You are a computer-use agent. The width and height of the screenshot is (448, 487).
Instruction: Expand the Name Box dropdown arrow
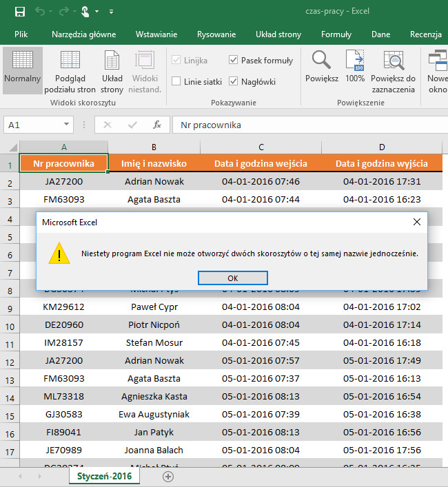pyautogui.click(x=66, y=125)
